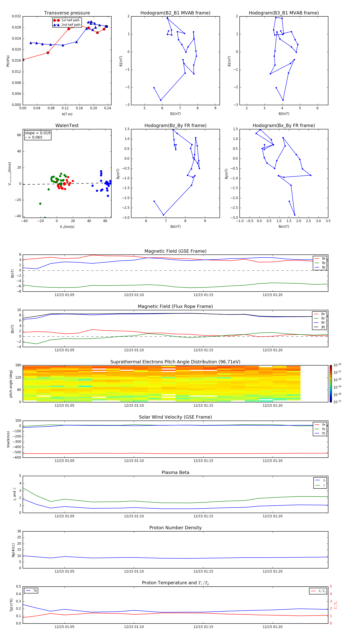351x644 pixels.
Task: Click the "Vsw(km/s)" y-axis label
Action: 8,439
